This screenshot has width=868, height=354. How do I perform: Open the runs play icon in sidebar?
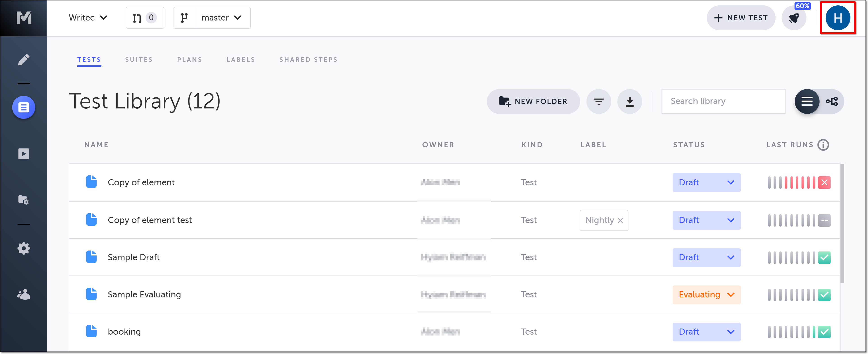pyautogui.click(x=24, y=154)
